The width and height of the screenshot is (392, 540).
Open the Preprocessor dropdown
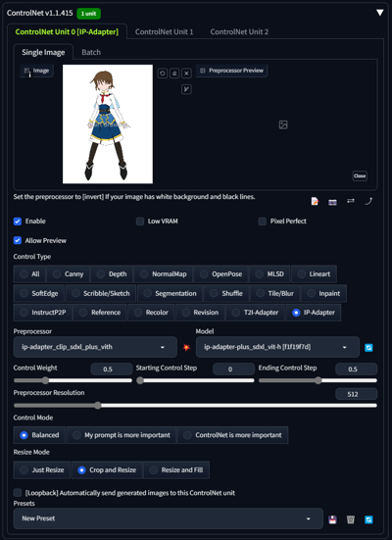[x=95, y=347]
